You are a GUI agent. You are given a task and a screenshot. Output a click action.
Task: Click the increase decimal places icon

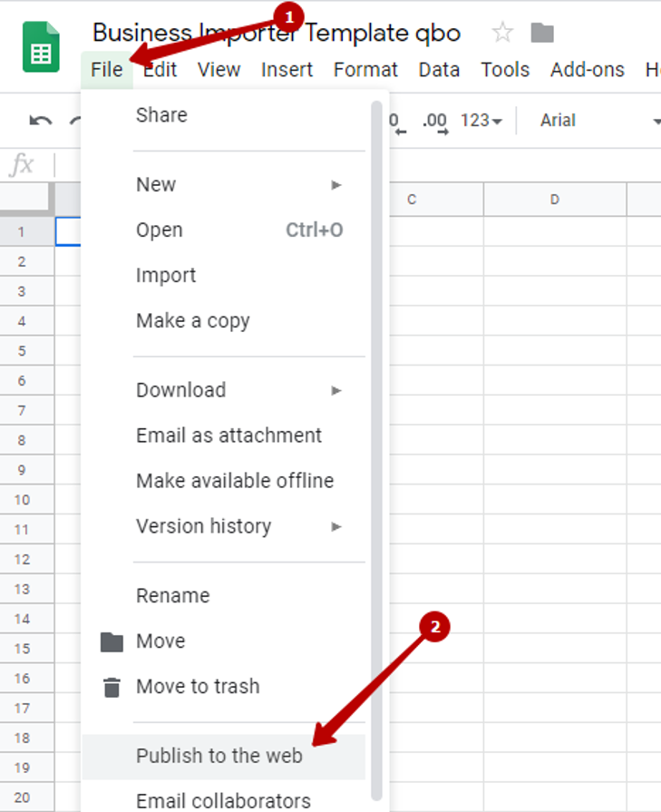pyautogui.click(x=436, y=121)
